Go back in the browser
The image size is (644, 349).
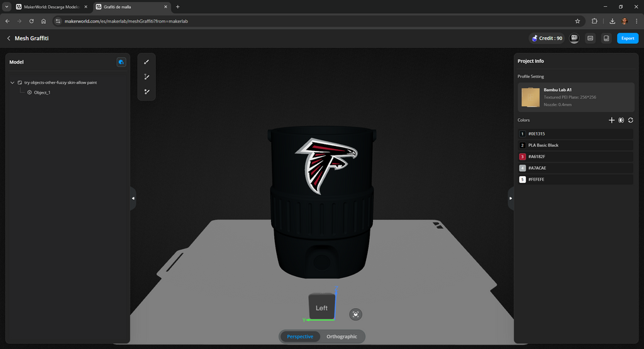[x=8, y=21]
